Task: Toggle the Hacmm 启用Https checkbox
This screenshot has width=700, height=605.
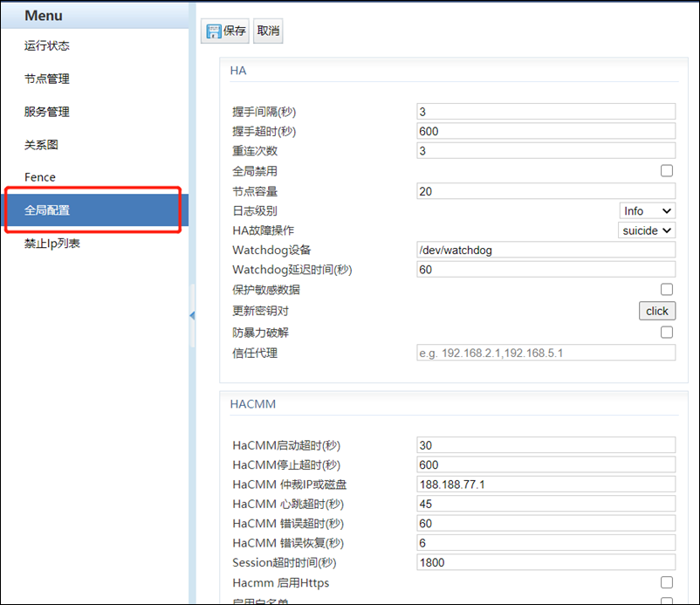Action: tap(667, 582)
